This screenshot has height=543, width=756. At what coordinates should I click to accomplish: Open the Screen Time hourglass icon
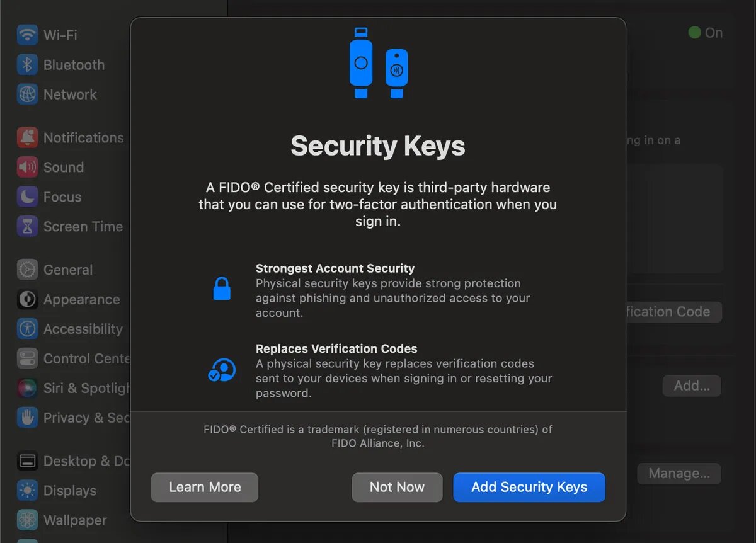click(x=27, y=226)
